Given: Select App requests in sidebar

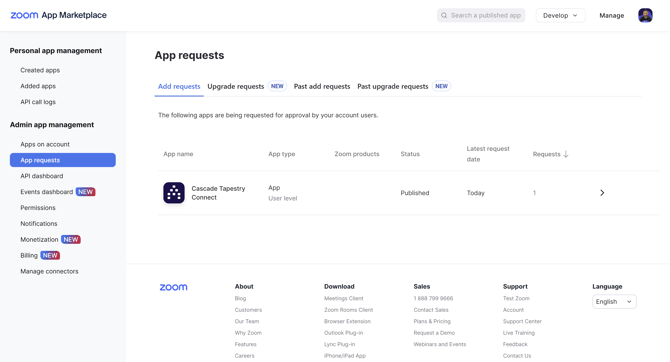Looking at the screenshot, I should [63, 160].
